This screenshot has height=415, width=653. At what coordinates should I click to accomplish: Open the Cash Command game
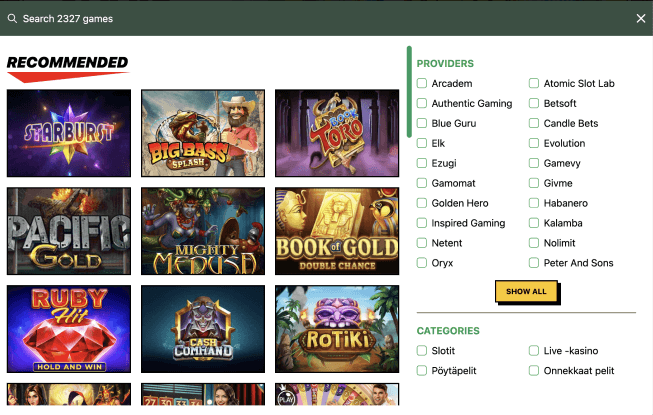[x=203, y=329]
